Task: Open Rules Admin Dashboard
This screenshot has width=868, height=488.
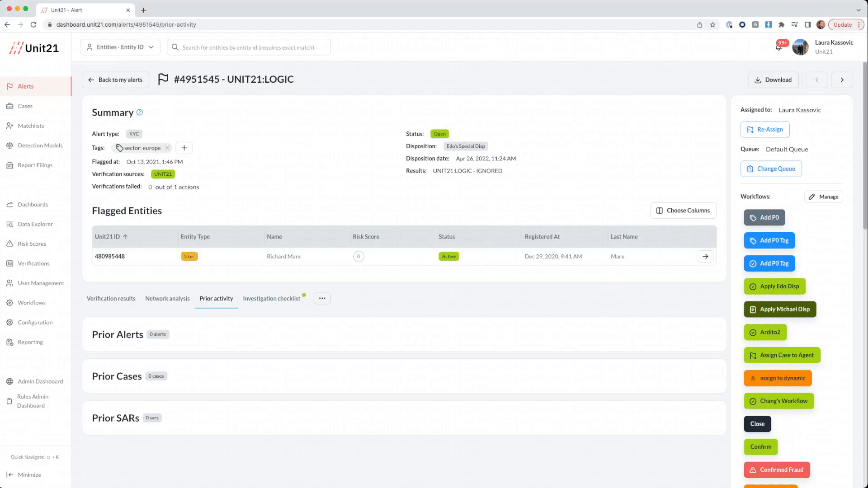Action: (x=33, y=401)
